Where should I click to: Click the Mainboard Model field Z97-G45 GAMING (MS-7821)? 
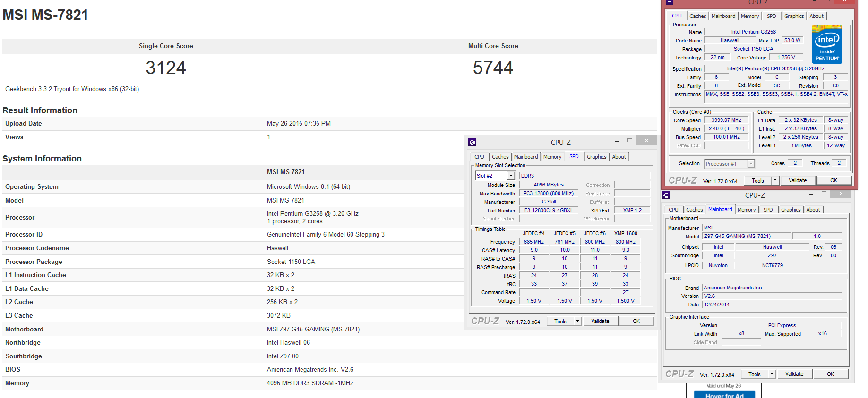tap(747, 236)
